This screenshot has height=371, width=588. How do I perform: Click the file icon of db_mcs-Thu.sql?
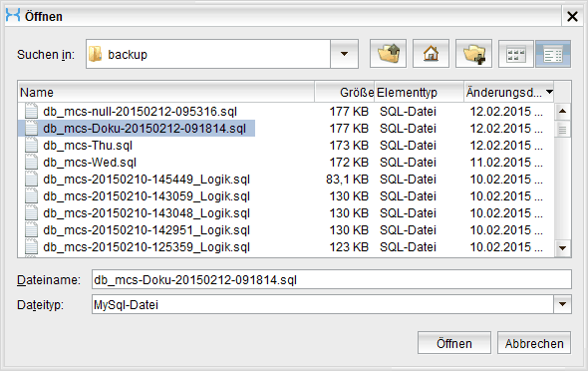point(31,146)
